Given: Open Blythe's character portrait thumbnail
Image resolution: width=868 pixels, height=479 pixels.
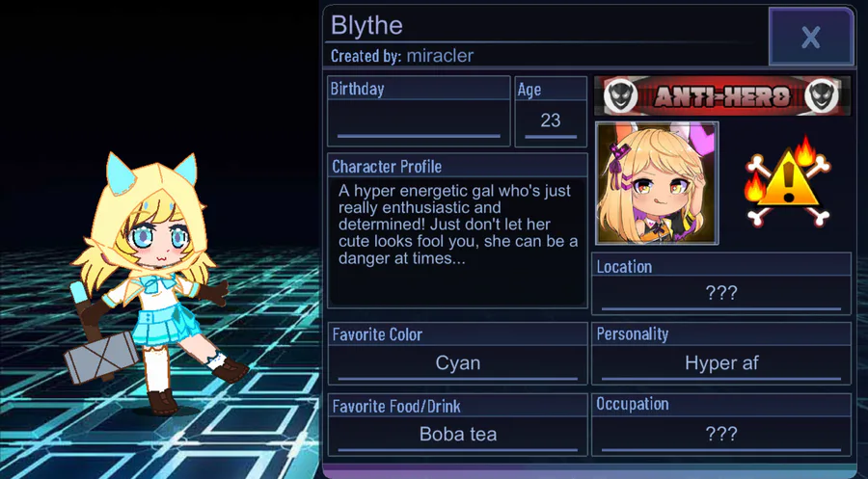Looking at the screenshot, I should [x=657, y=183].
